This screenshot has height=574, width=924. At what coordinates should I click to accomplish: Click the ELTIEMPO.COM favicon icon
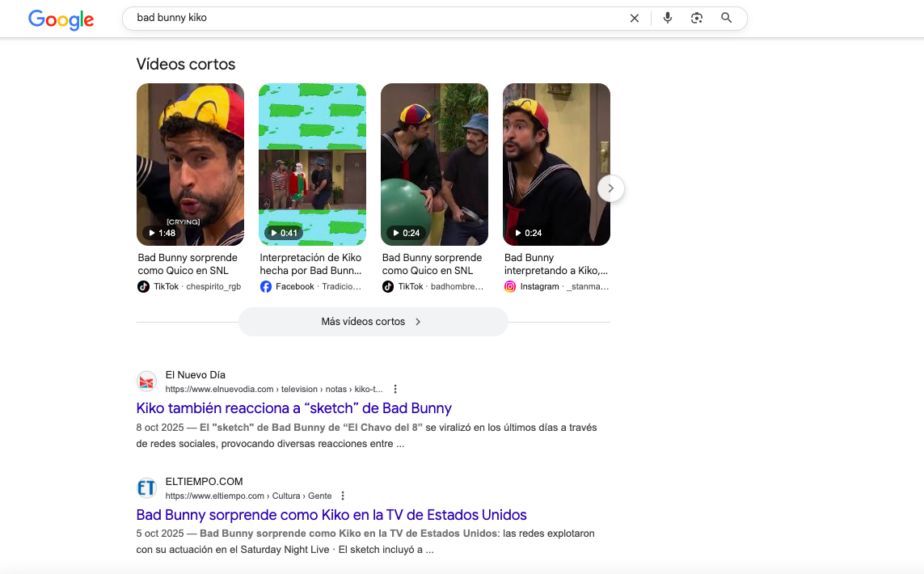(146, 488)
